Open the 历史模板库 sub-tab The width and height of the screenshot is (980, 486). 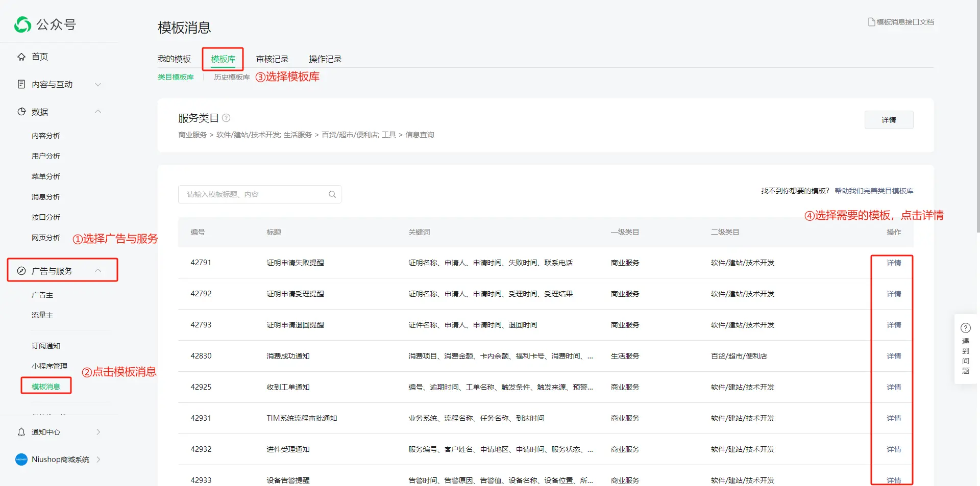232,77
